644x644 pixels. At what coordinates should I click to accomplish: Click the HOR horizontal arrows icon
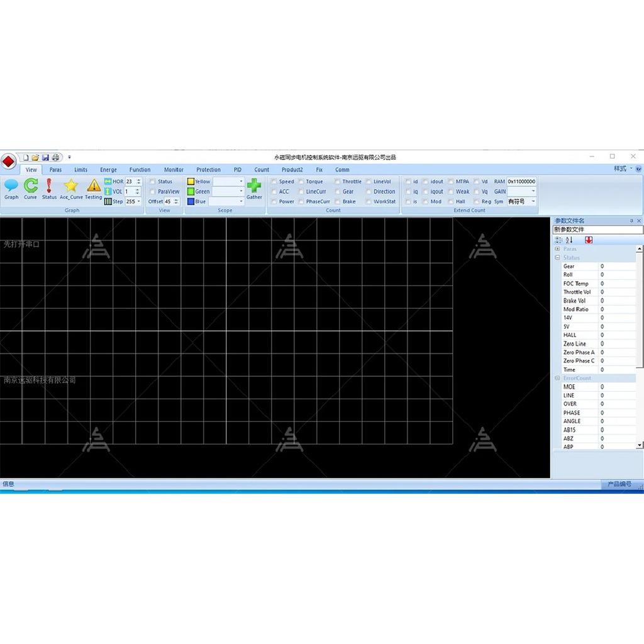(108, 181)
